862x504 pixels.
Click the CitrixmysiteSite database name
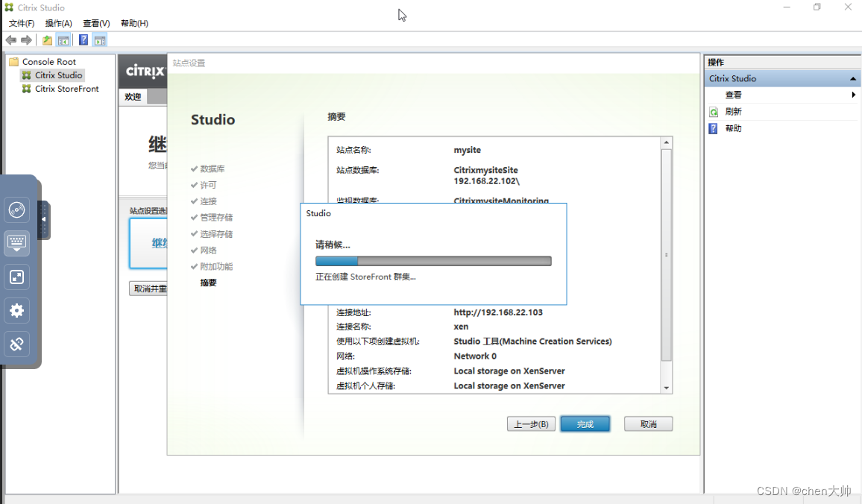[x=485, y=170]
